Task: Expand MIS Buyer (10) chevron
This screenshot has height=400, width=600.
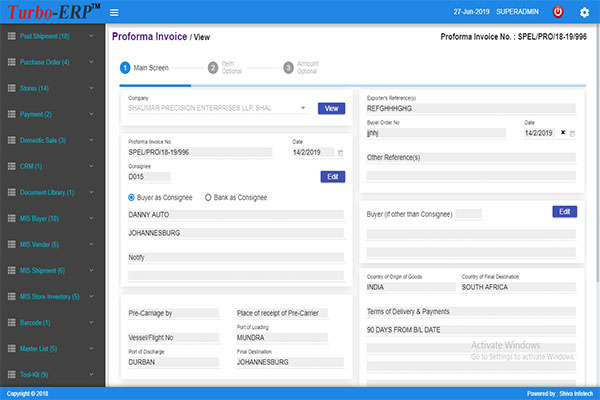Action: (x=91, y=218)
